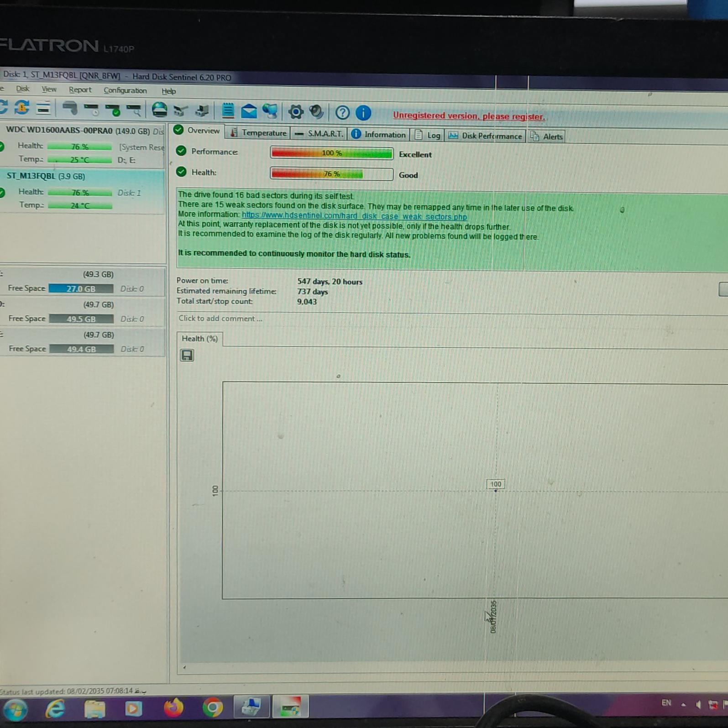Click the add comment field

pos(220,319)
